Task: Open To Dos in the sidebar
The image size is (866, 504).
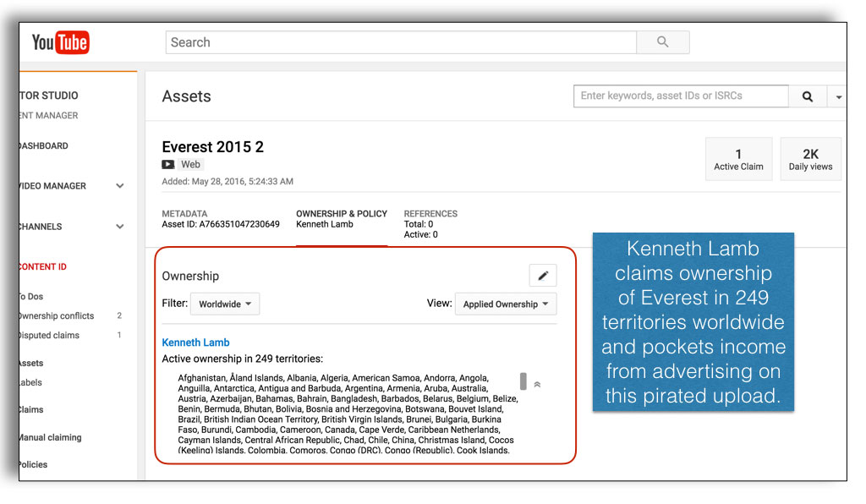Action: click(31, 297)
